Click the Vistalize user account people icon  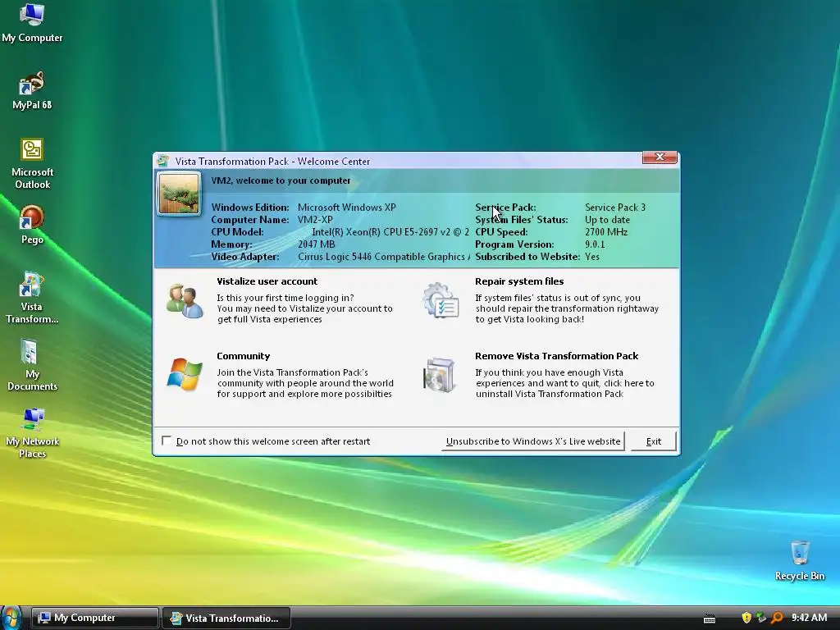pyautogui.click(x=185, y=301)
